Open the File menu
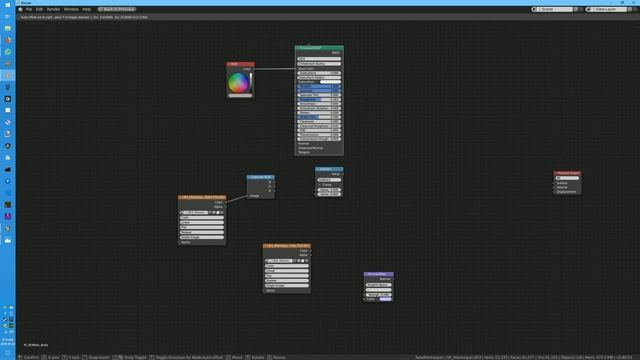 point(29,9)
